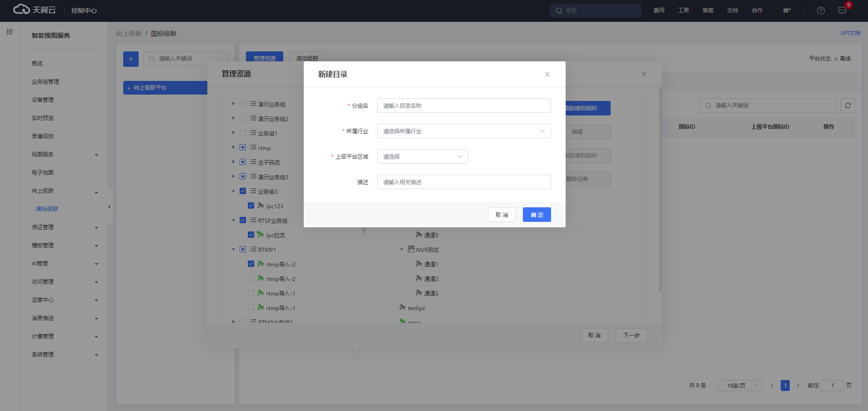The image size is (868, 411).
Task: Uncheck the ipc拉流 checkbox
Action: [x=251, y=235]
